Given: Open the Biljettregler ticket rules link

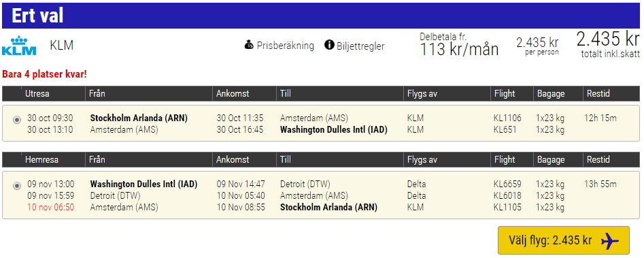Looking at the screenshot, I should coord(360,46).
